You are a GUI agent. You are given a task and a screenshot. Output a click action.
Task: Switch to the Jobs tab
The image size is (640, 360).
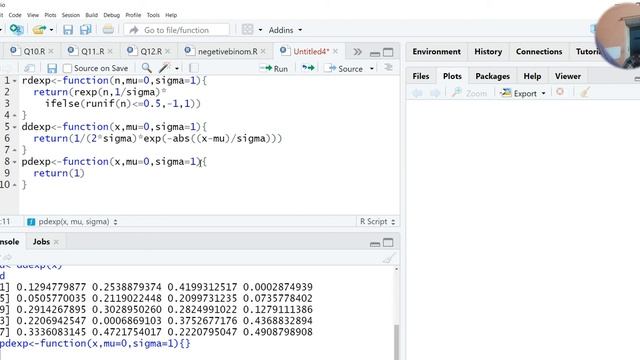pos(41,242)
